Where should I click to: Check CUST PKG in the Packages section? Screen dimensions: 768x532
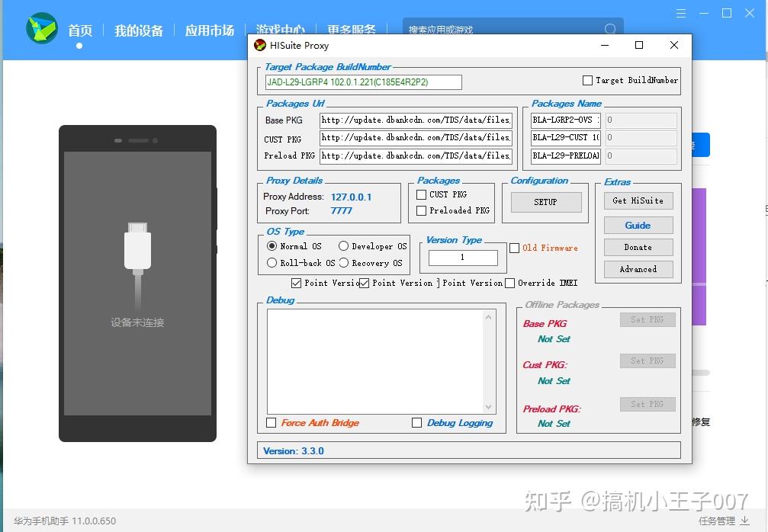click(422, 196)
